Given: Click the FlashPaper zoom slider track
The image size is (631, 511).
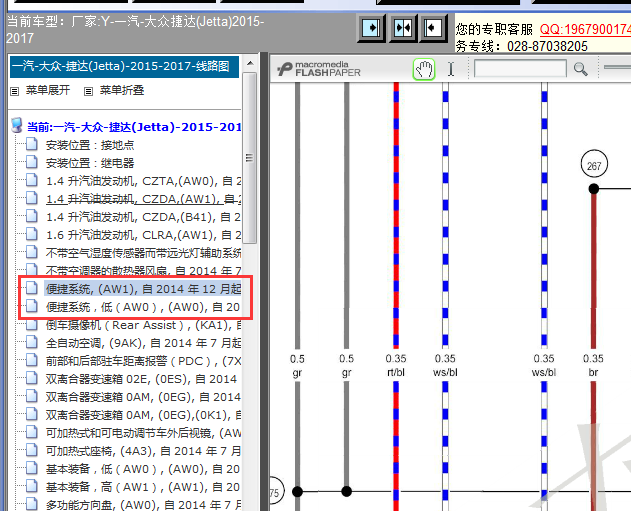Looking at the screenshot, I should click(617, 68).
